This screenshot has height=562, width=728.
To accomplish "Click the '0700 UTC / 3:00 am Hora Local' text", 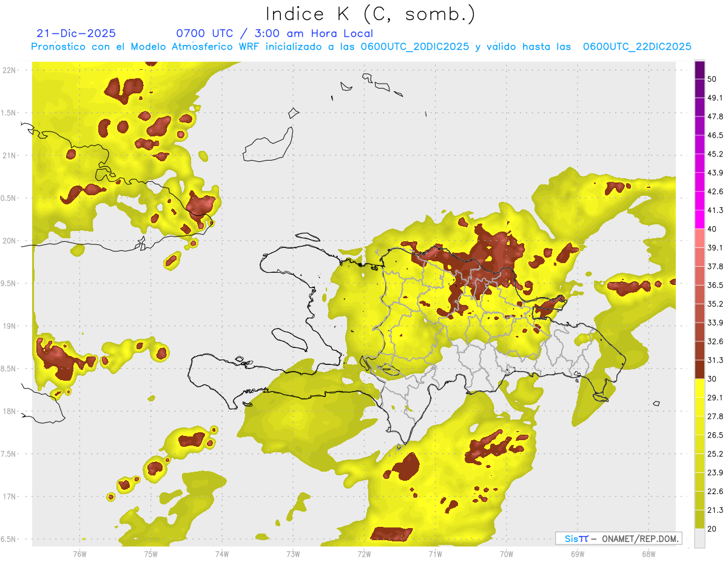I will (x=274, y=33).
